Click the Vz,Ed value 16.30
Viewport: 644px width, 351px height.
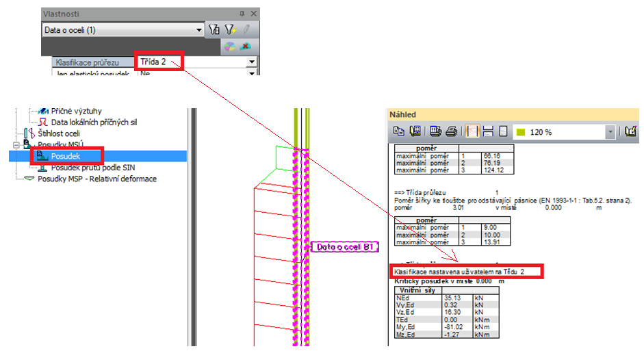tap(452, 313)
